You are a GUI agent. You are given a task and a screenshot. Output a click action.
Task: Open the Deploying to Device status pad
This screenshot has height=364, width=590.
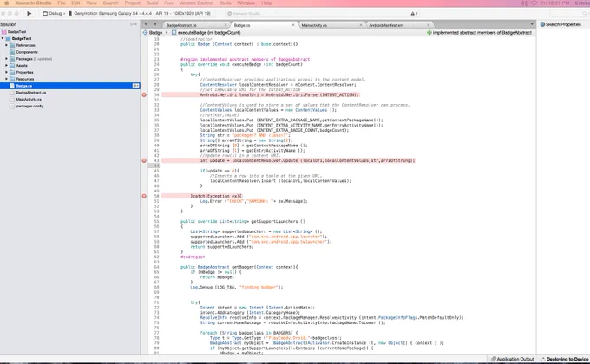[565, 359]
